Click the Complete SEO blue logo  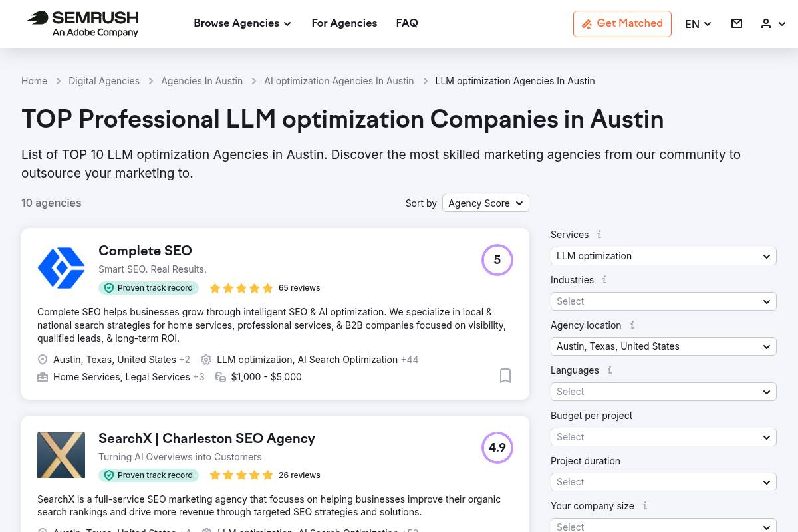click(x=61, y=268)
